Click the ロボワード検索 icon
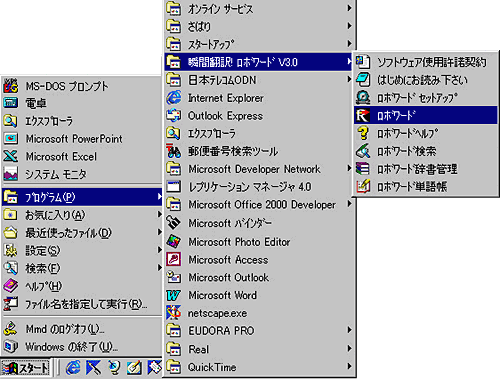Viewport: 500px width, 379px height. (363, 151)
